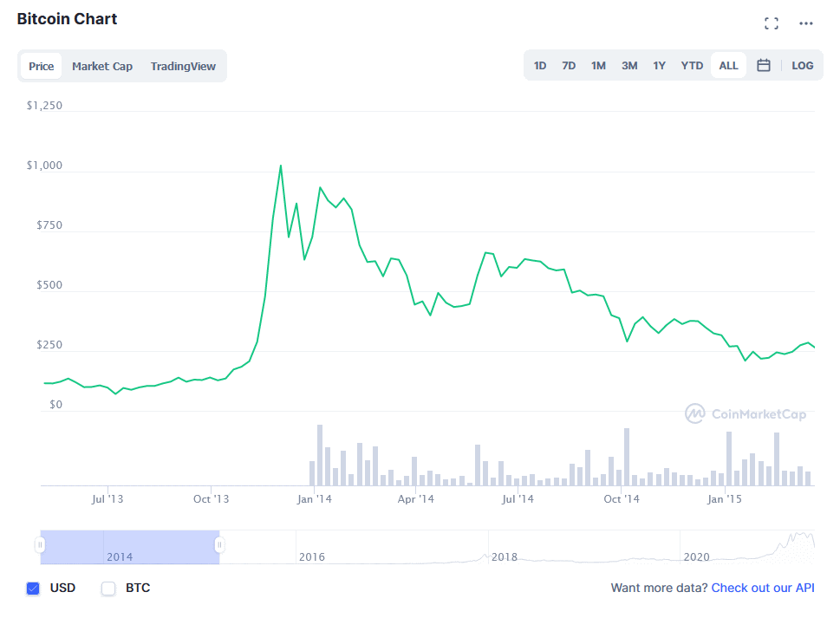The image size is (840, 618).
Task: Click the left range slider handle
Action: coord(40,545)
